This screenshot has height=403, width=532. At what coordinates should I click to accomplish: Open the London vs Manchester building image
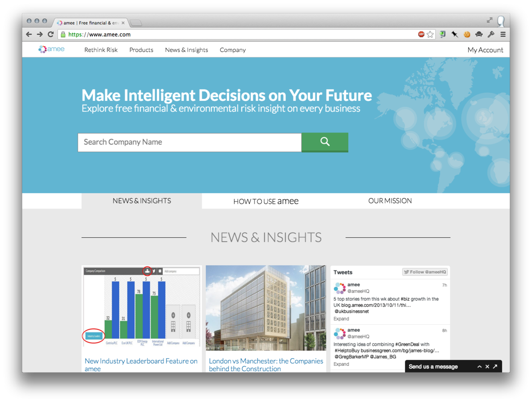tap(266, 308)
